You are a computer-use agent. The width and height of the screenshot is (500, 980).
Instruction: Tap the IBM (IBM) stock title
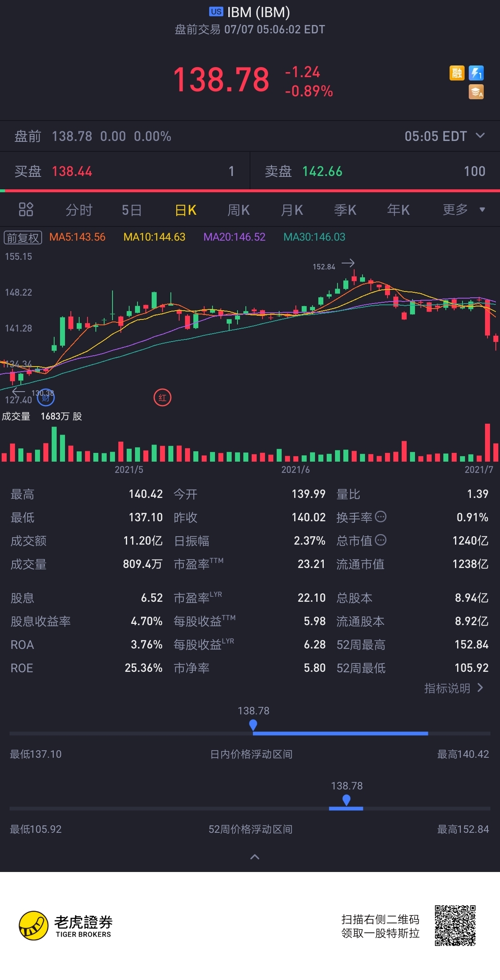[x=258, y=12]
